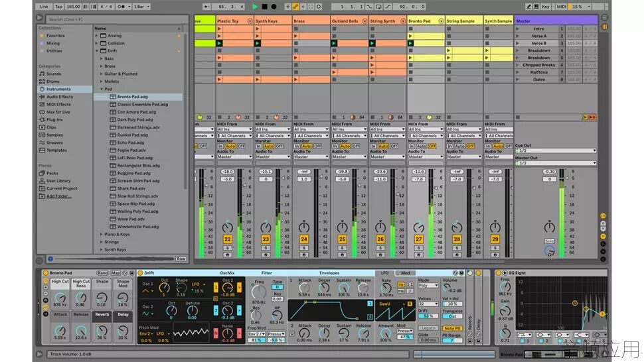This screenshot has height=362, width=644.
Task: Open MIDI Effects category in browser
Action: click(58, 105)
